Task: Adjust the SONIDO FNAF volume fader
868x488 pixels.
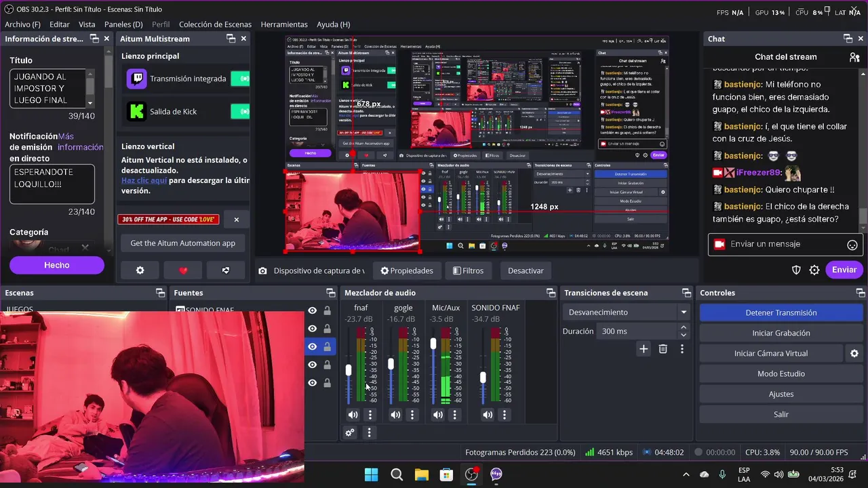Action: coord(483,378)
